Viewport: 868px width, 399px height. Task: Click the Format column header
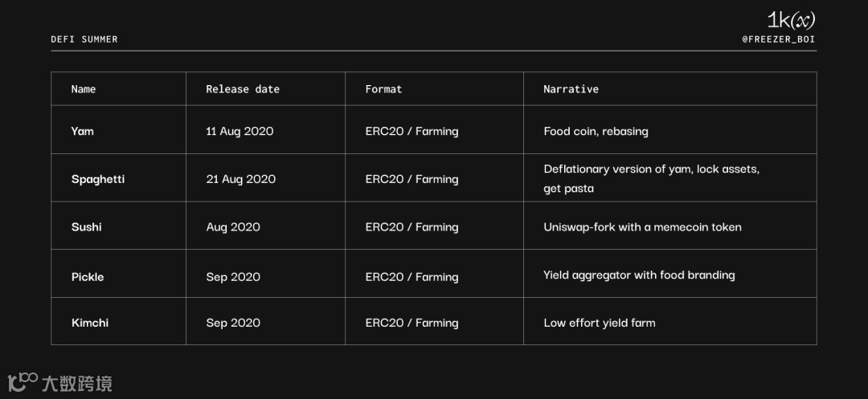point(383,89)
